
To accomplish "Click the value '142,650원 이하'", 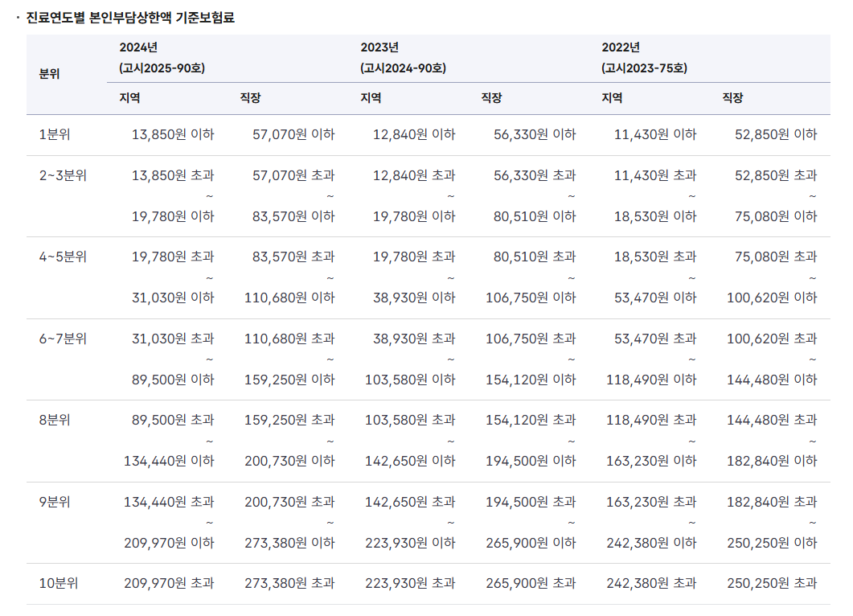I will click(x=410, y=461).
